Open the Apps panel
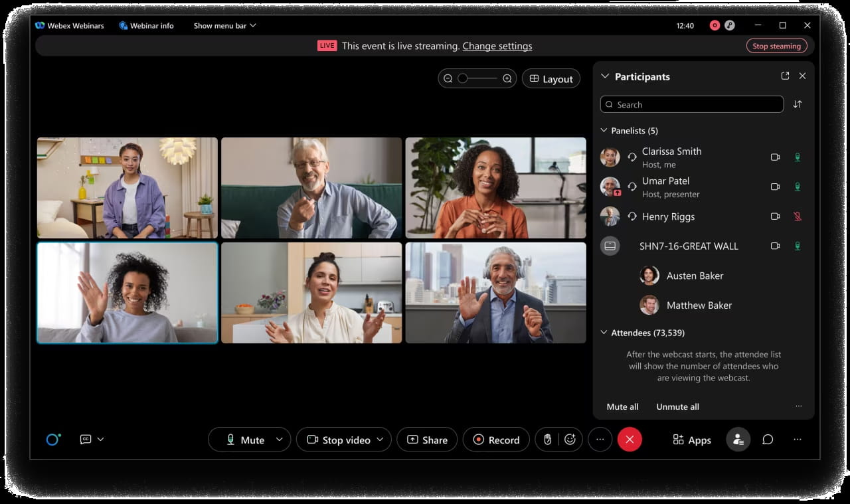The image size is (850, 504). [x=691, y=439]
